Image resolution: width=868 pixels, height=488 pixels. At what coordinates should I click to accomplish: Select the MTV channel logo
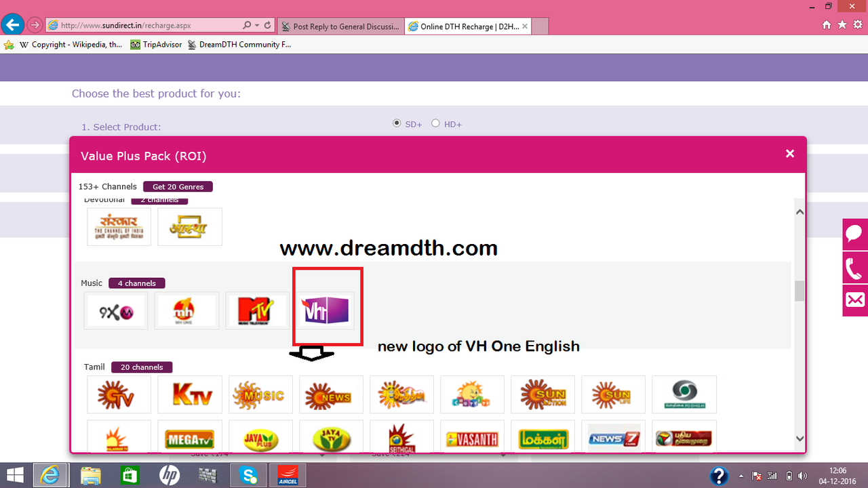click(x=257, y=310)
